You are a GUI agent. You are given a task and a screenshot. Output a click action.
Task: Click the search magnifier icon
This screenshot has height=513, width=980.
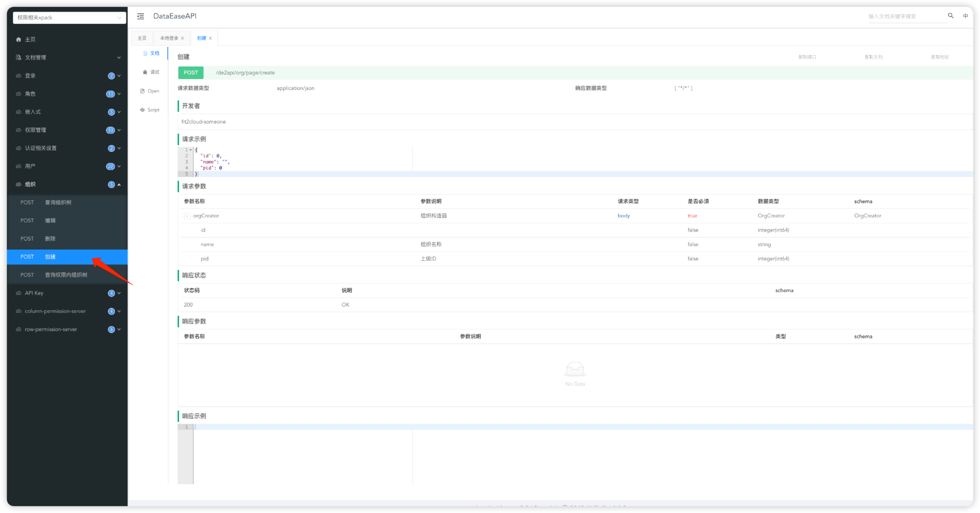point(951,16)
